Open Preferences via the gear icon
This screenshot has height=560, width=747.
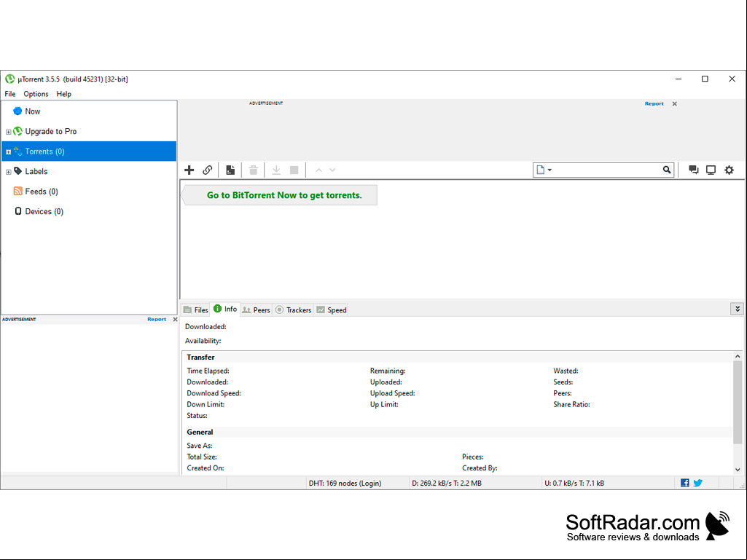click(x=729, y=170)
